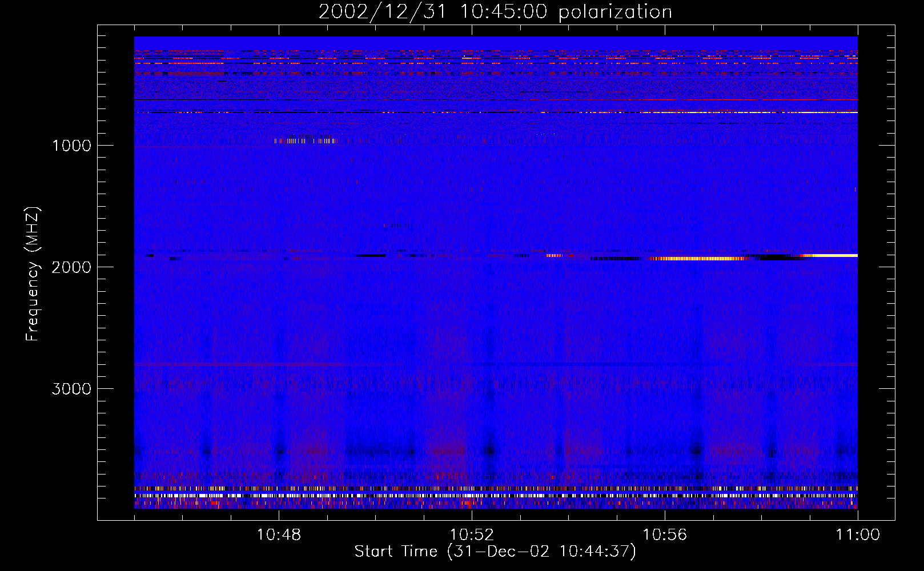Click the '11:00' time tick label
The height and width of the screenshot is (571, 924).
858,535
